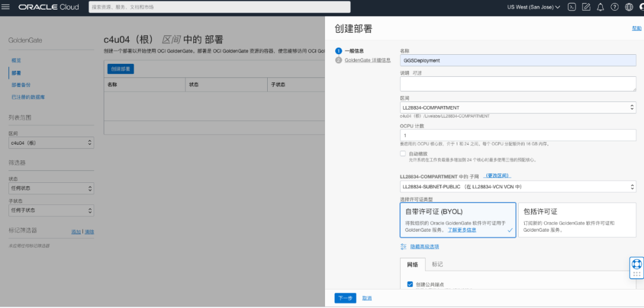Click the 了解更多信息 link

(x=462, y=230)
